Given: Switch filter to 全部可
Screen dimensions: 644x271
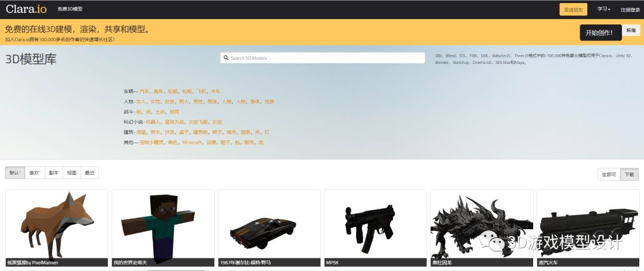Looking at the screenshot, I should coord(609,174).
